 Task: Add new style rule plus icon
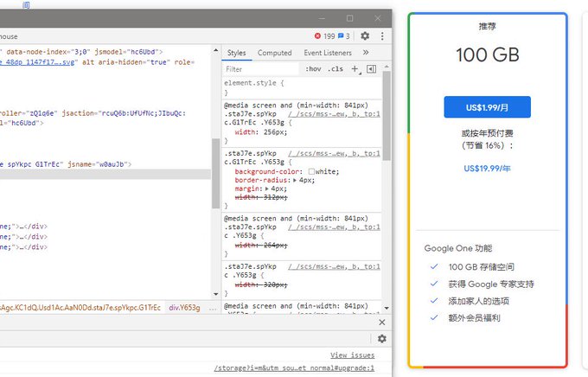[x=355, y=68]
